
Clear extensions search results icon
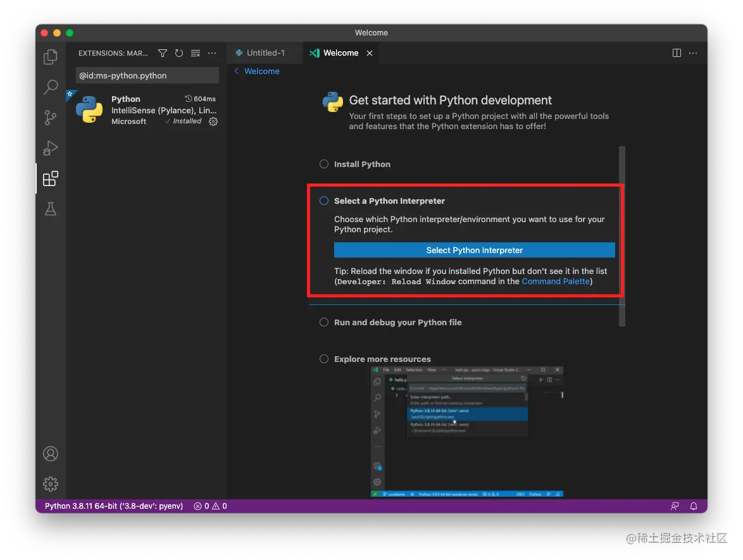195,53
